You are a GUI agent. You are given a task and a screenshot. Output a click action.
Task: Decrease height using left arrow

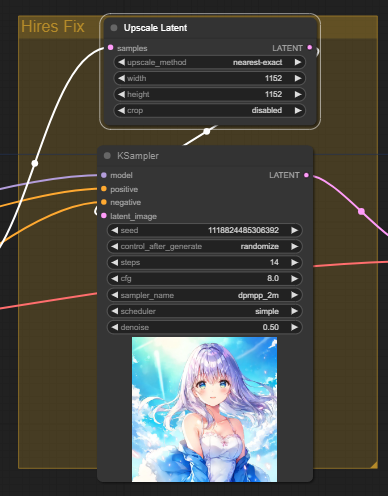121,94
